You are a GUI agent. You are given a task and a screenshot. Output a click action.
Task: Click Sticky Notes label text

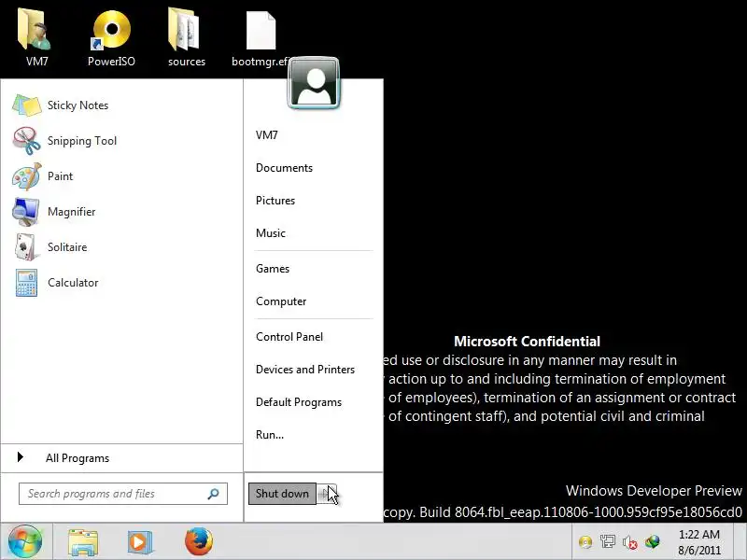[78, 105]
